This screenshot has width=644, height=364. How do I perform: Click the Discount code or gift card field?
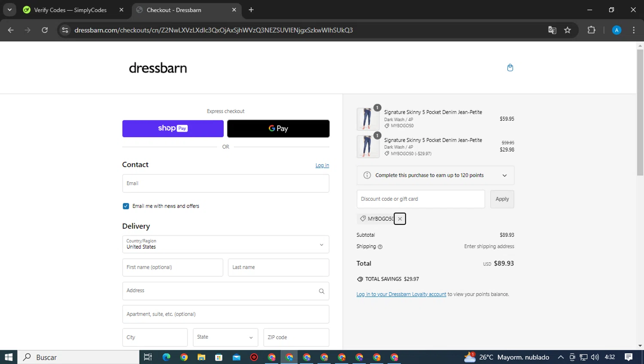pyautogui.click(x=421, y=199)
